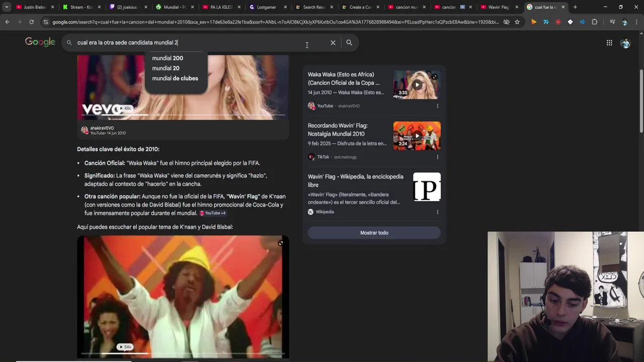Open the white tag extension icon

click(570, 22)
